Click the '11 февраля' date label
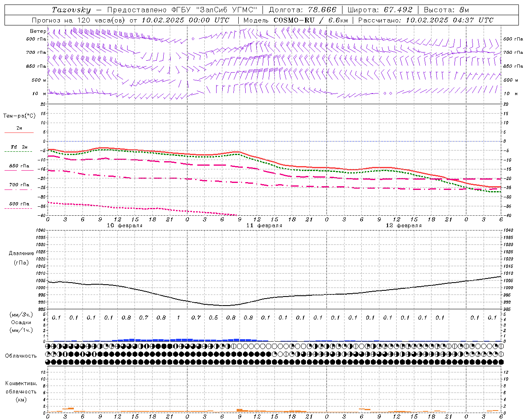Image resolution: width=525 pixels, height=420 pixels. pyautogui.click(x=264, y=226)
